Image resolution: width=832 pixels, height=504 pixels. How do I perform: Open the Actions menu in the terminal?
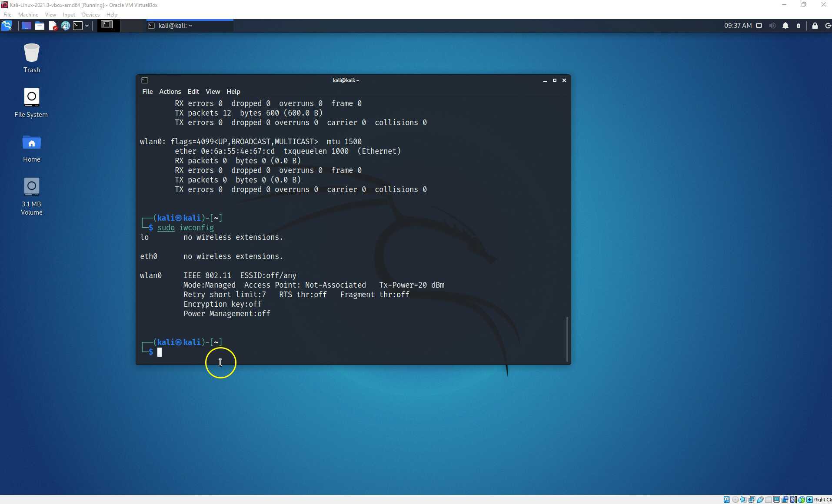tap(170, 92)
